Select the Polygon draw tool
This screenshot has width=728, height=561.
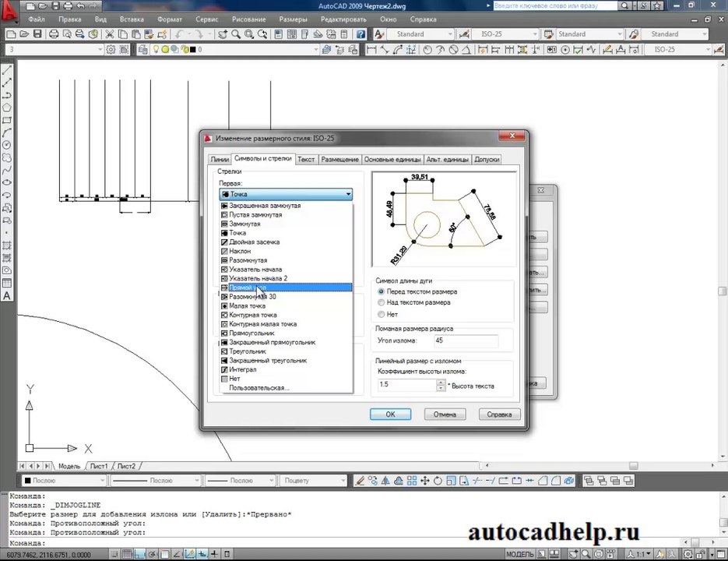(7, 108)
